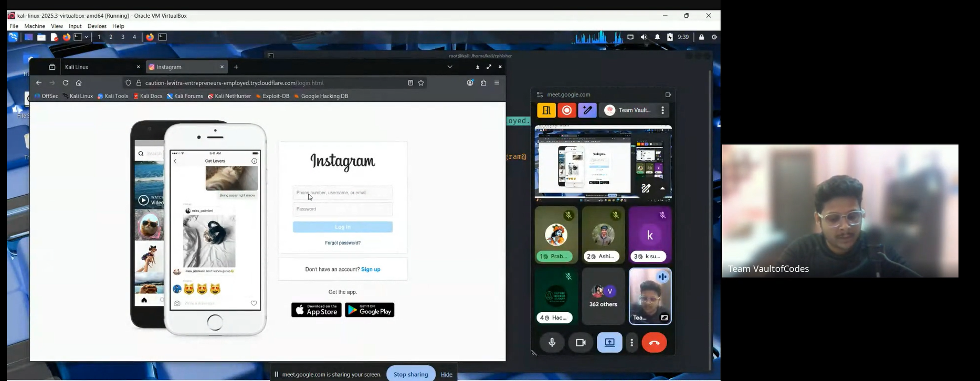Click the yellow door icon in Meet
This screenshot has height=381, width=980.
point(546,110)
